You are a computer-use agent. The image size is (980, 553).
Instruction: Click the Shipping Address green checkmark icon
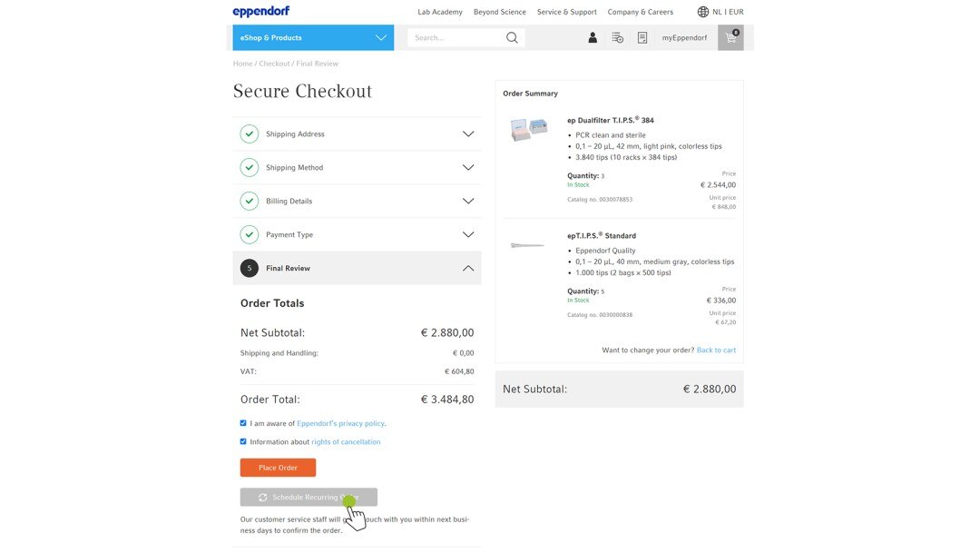250,134
